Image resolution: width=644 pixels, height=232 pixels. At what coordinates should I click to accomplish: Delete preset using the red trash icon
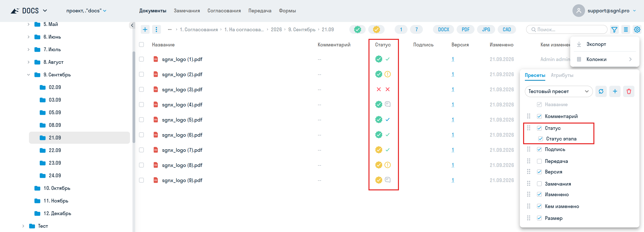coord(629,91)
